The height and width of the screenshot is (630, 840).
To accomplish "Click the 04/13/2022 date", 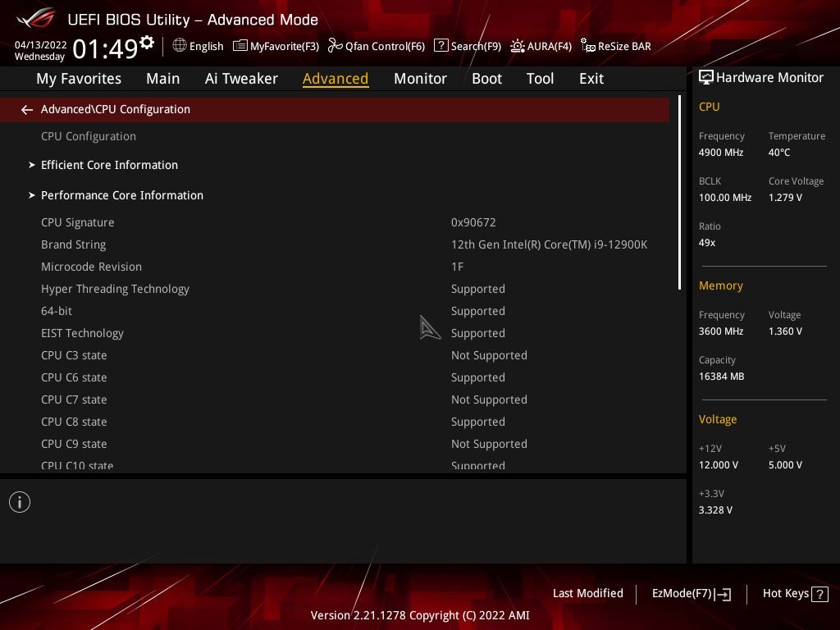I will point(41,45).
